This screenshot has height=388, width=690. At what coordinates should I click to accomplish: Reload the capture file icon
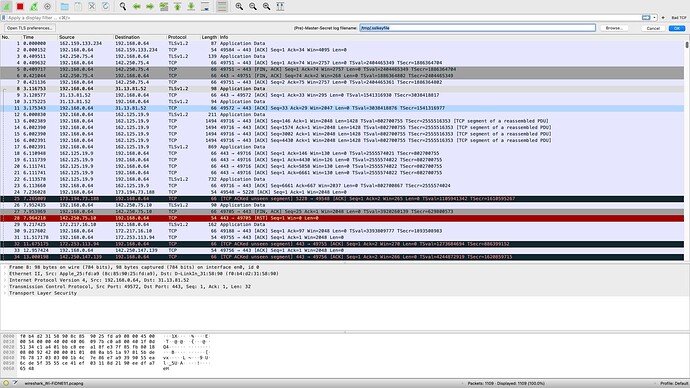coord(106,6)
